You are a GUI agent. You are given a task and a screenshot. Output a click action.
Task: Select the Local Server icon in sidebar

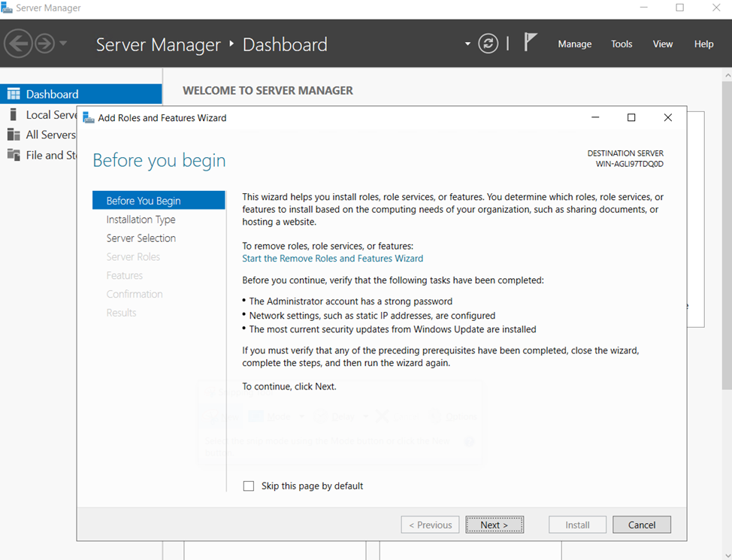coord(13,114)
